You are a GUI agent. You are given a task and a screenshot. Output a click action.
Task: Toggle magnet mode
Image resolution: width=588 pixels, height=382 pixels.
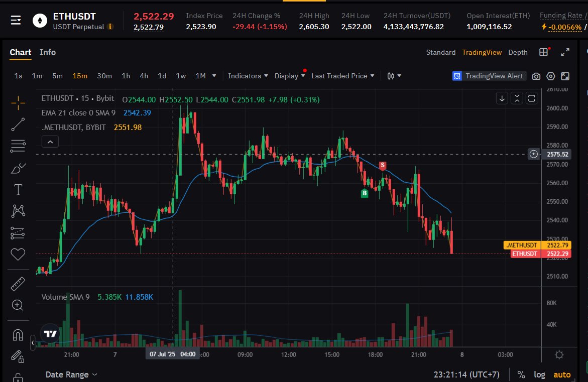tap(18, 335)
